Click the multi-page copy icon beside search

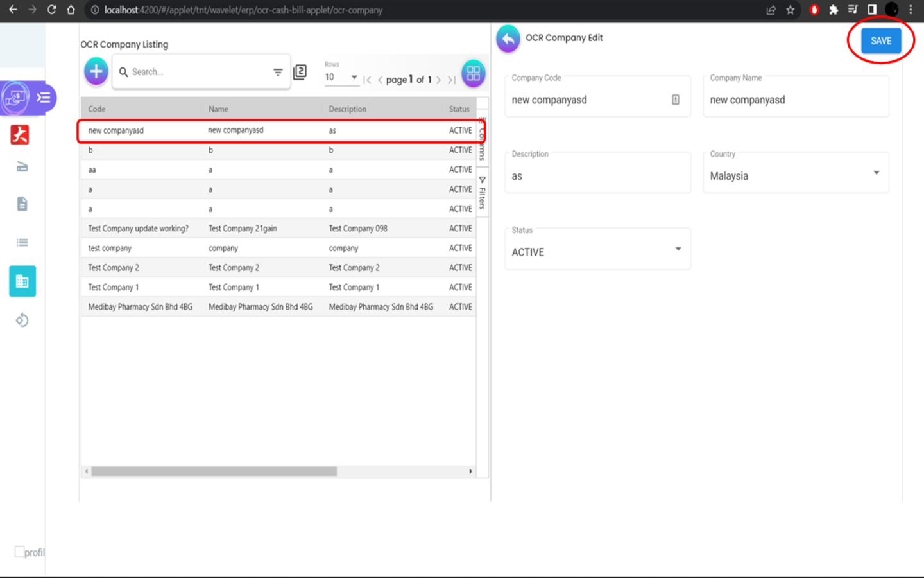tap(300, 73)
